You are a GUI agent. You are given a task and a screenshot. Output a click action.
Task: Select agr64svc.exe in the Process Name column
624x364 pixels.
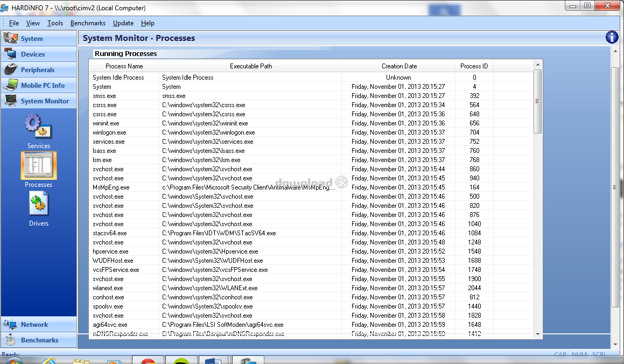[x=110, y=325]
